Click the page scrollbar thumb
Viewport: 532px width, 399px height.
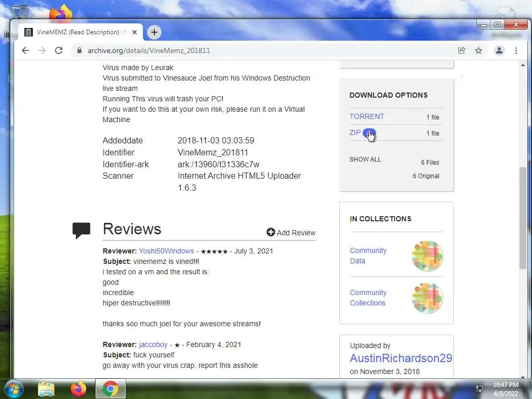[523, 218]
